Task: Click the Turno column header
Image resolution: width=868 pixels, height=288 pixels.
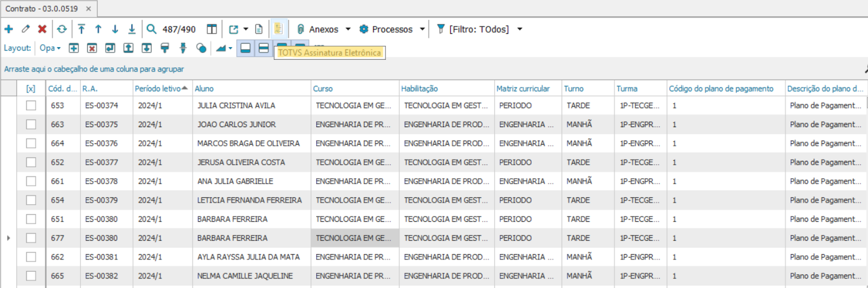Action: click(588, 89)
